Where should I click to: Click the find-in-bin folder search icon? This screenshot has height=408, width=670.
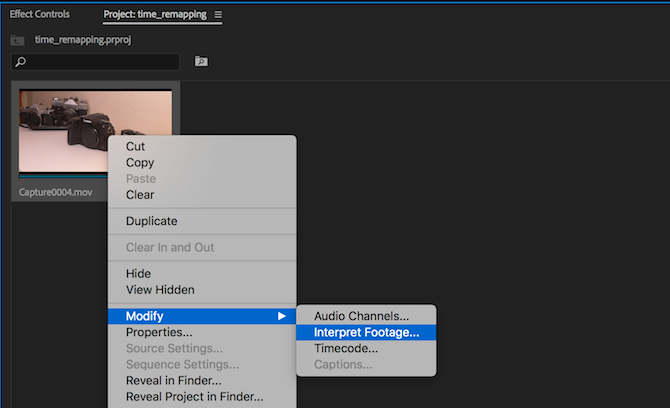point(201,61)
